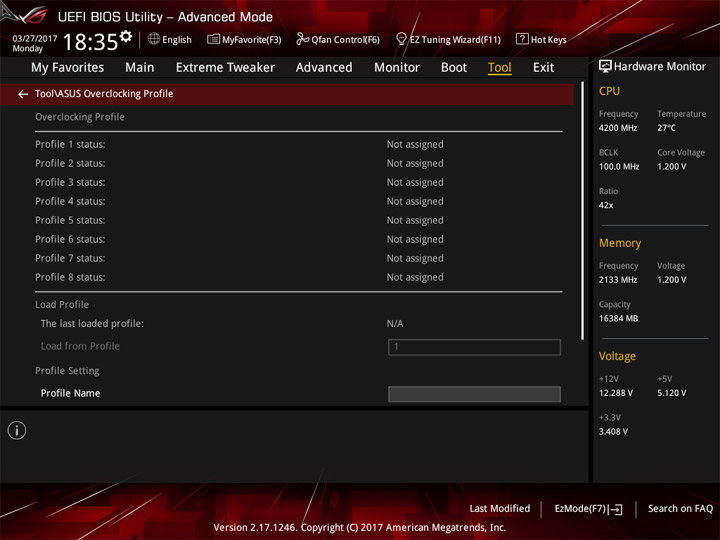Image resolution: width=720 pixels, height=540 pixels.
Task: Click EZ Tuning Wizard(F11) label
Action: (x=455, y=40)
